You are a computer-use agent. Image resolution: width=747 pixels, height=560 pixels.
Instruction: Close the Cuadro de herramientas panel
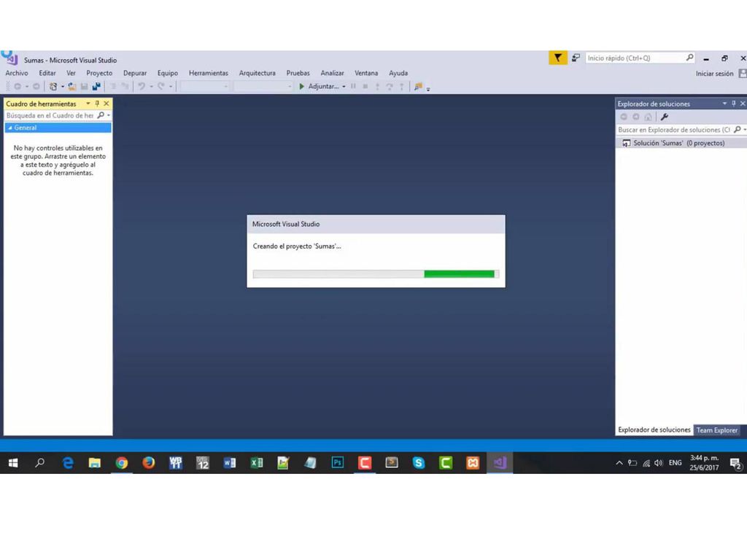107,104
